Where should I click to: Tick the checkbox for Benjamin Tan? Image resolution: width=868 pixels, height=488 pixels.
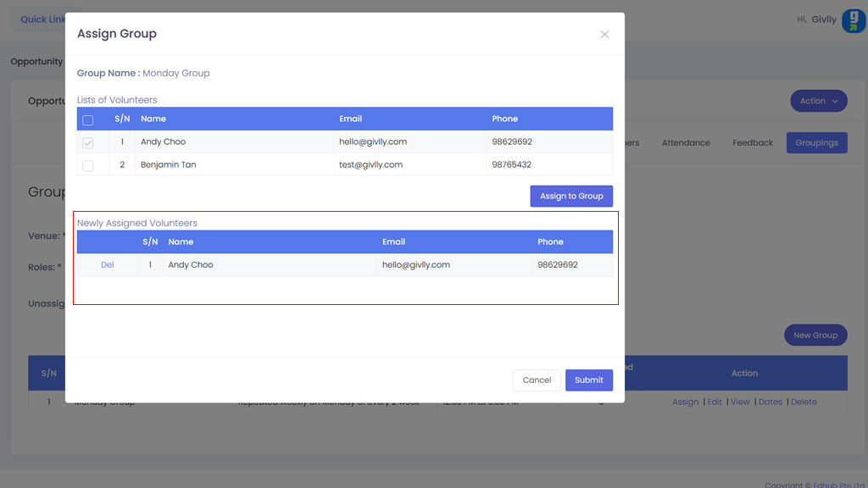88,165
